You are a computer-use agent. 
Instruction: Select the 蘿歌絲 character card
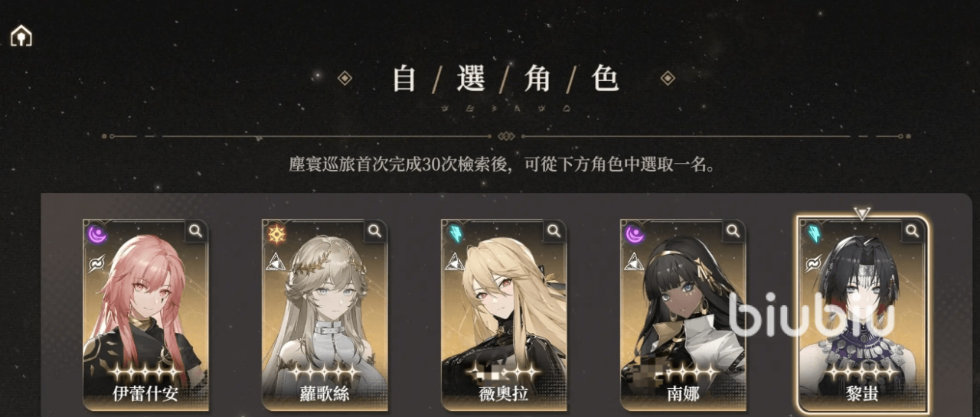pyautogui.click(x=325, y=315)
